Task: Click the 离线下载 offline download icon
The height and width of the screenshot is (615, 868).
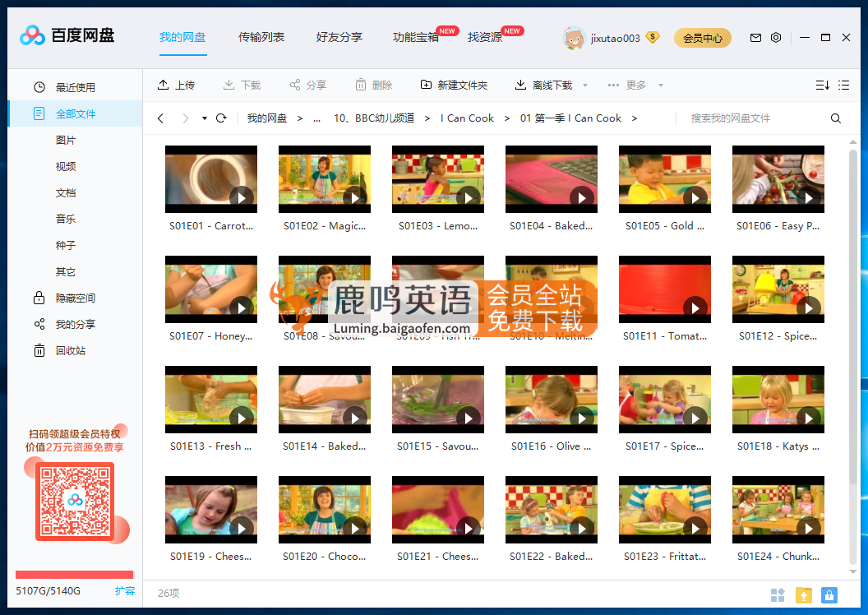Action: [519, 84]
